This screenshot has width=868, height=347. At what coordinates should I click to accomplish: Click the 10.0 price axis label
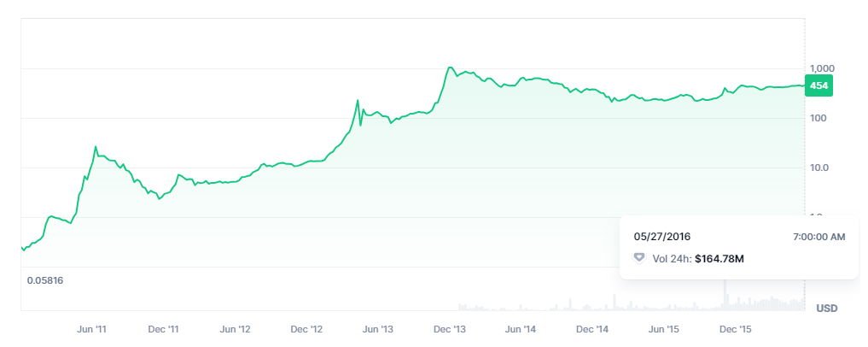pos(819,168)
